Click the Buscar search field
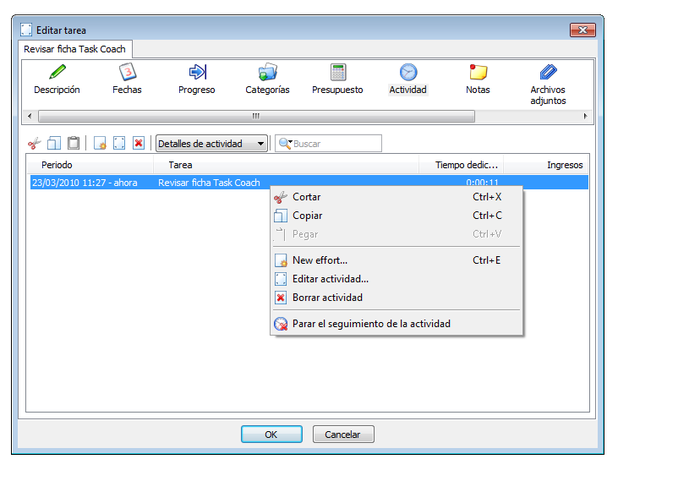700x503 pixels. point(328,143)
